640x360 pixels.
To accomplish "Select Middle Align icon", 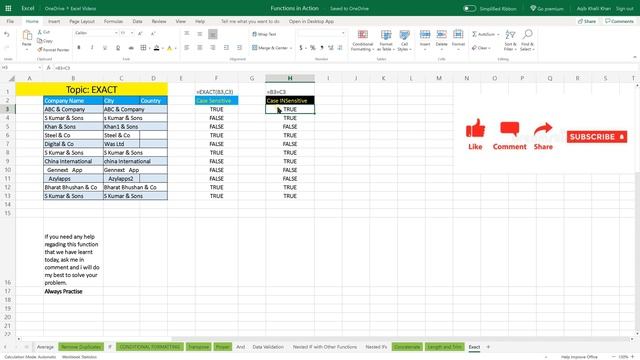I will click(200, 34).
